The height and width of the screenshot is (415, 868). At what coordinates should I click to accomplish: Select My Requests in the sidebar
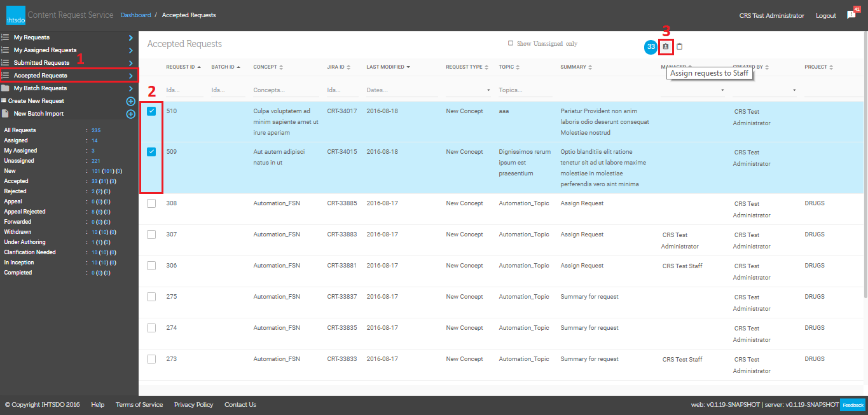[x=32, y=37]
